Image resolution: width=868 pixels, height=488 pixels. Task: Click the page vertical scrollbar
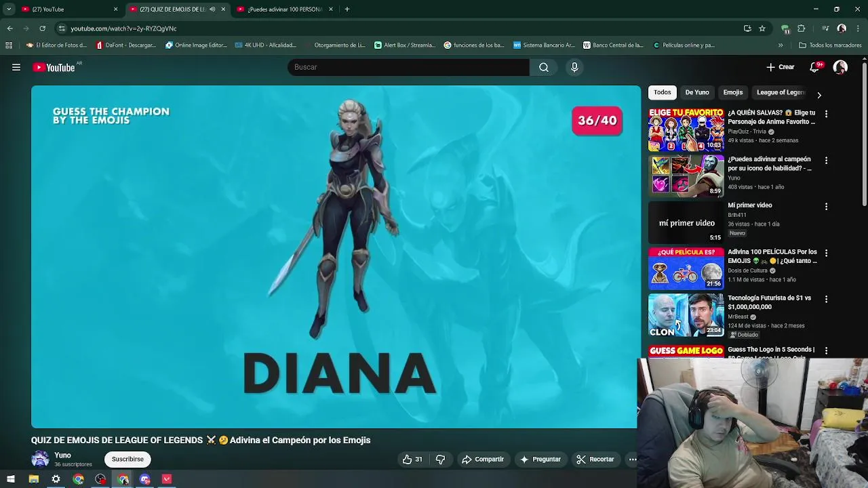tap(865, 136)
